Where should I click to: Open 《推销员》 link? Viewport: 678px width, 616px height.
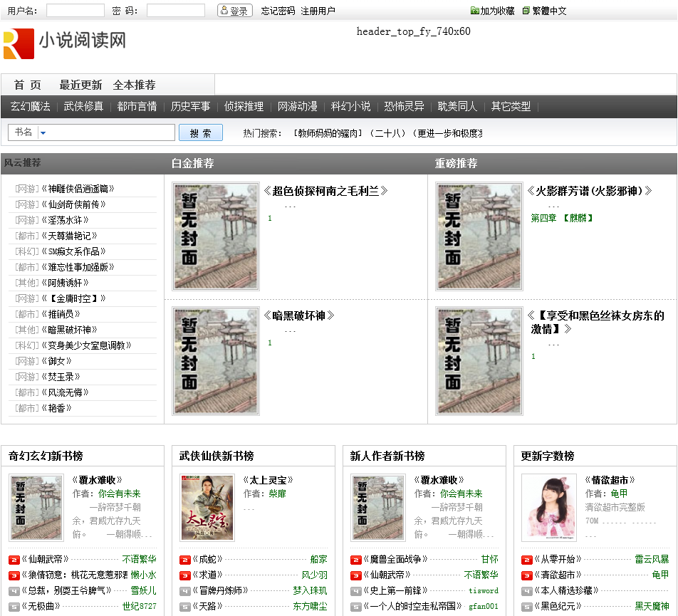61,314
